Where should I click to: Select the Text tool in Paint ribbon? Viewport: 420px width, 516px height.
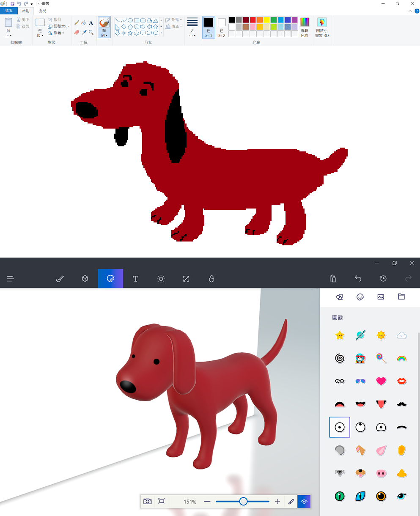pyautogui.click(x=91, y=23)
